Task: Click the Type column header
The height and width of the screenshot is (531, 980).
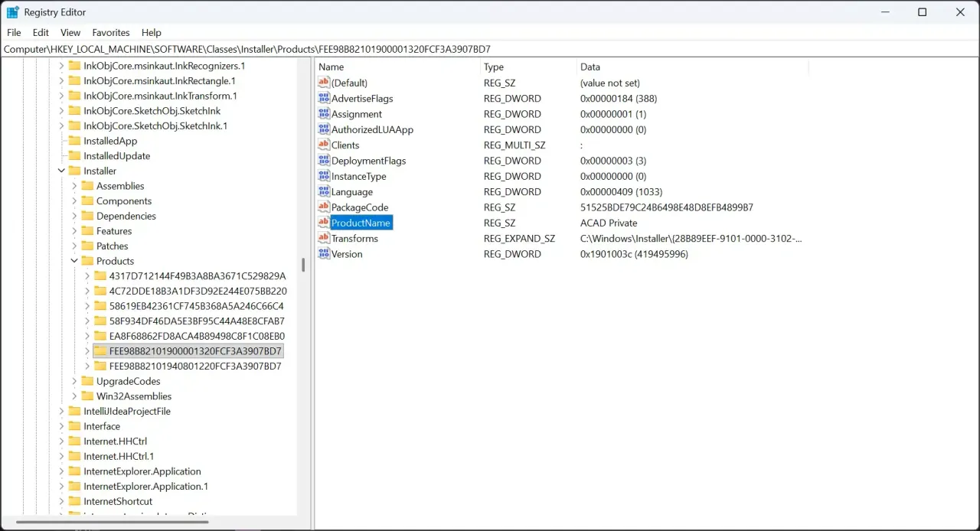Action: [x=529, y=67]
